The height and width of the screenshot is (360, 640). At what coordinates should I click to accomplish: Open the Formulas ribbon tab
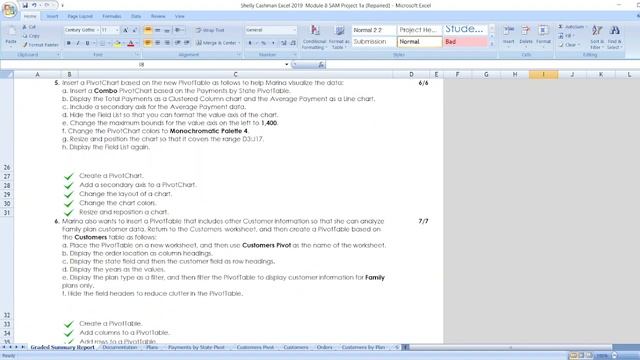[x=111, y=16]
